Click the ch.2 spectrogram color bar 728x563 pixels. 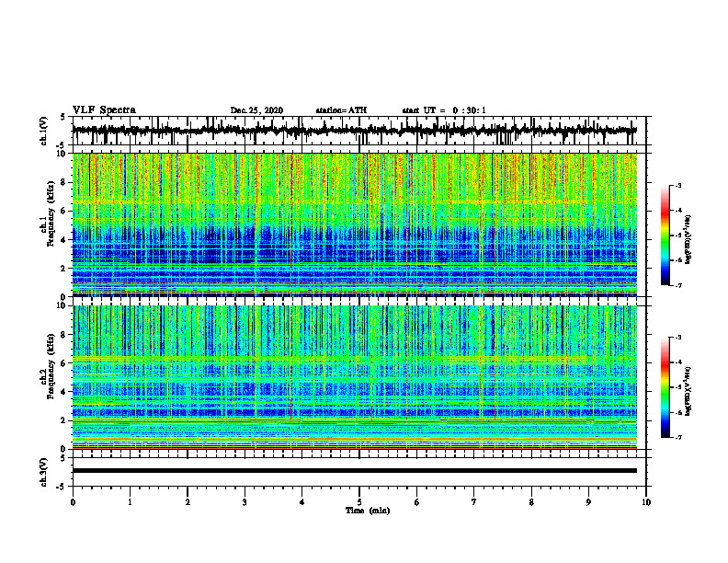click(665, 387)
